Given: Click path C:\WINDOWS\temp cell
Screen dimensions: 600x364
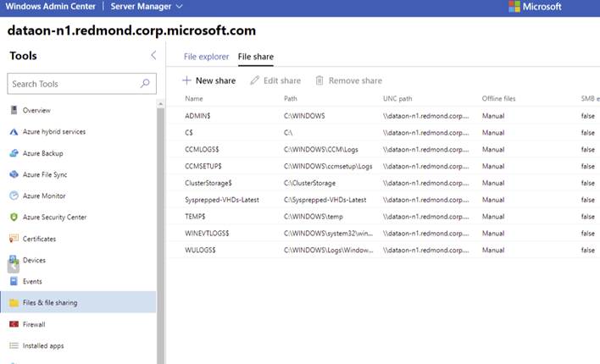Looking at the screenshot, I should 314,217.
